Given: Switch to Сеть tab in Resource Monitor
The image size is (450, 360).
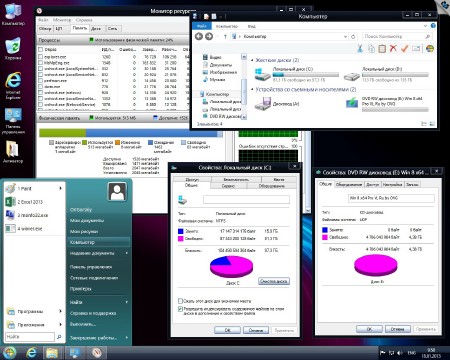Looking at the screenshot, I should (112, 29).
